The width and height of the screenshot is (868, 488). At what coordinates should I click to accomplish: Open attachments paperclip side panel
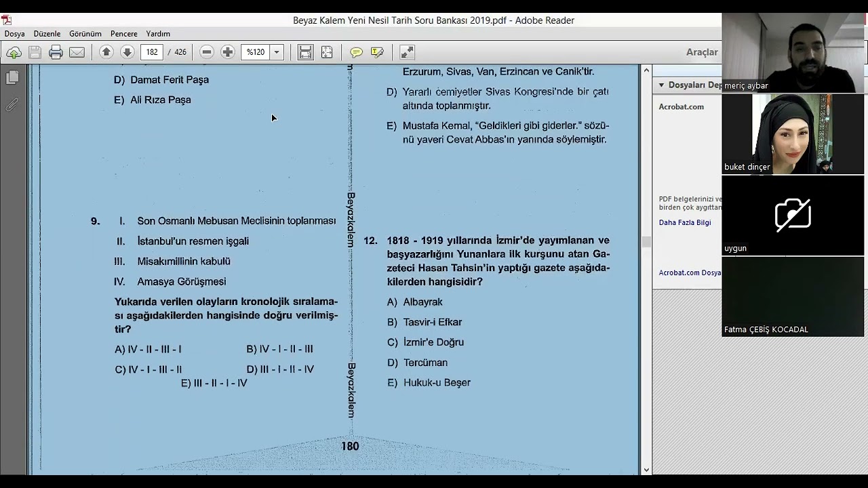12,105
